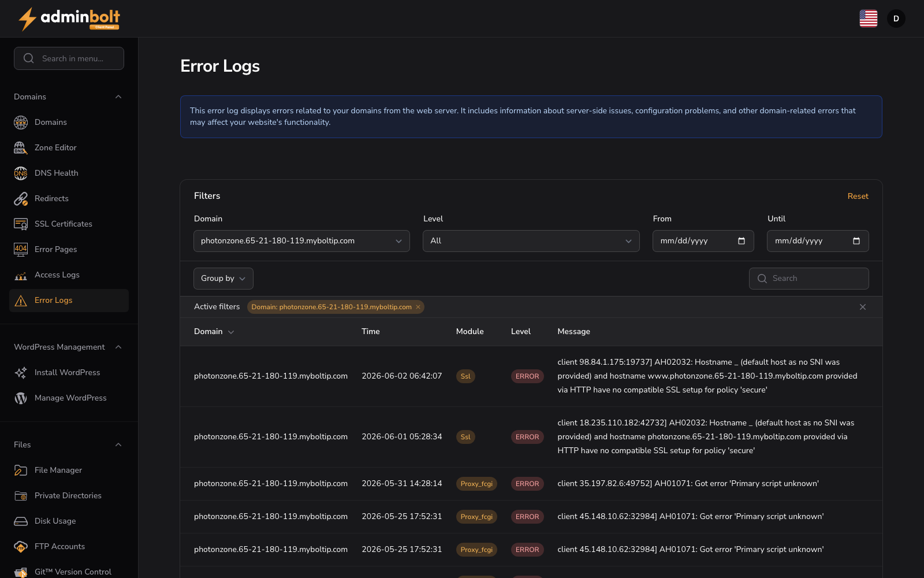Open the user avatar D menu

point(896,18)
